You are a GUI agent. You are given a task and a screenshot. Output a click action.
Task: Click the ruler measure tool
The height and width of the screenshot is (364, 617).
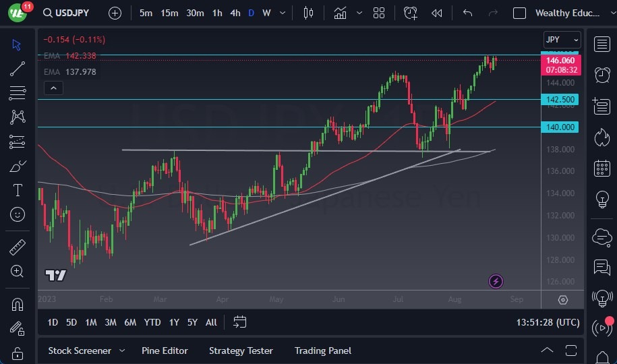18,247
